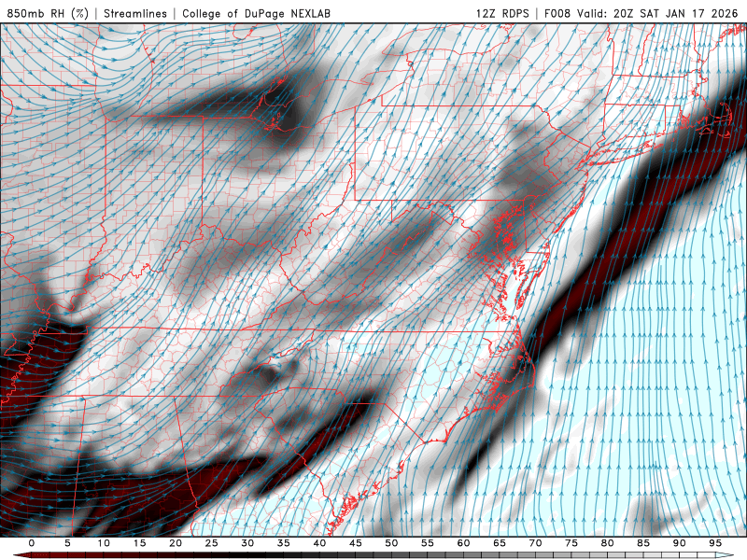Click the colorbar label "35"

point(284,543)
